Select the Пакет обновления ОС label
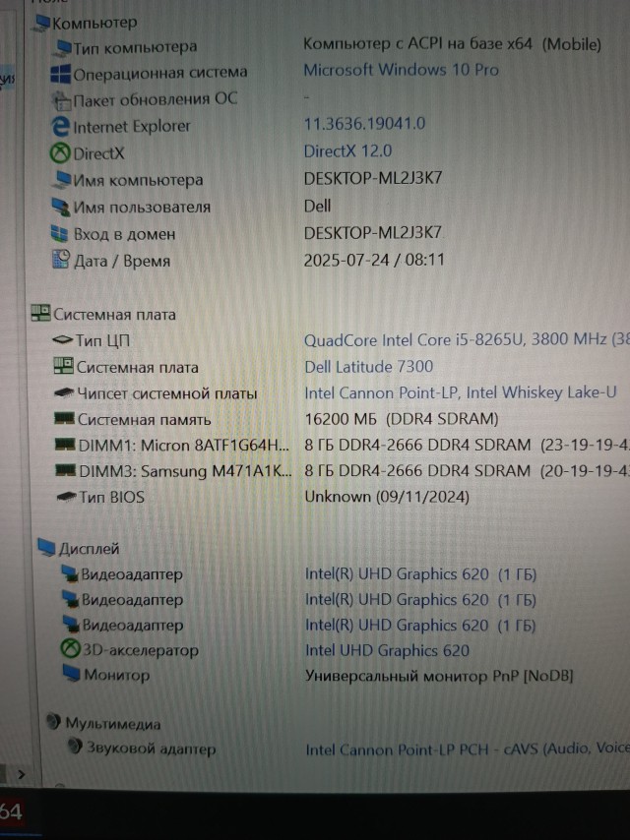The width and height of the screenshot is (630, 840). pyautogui.click(x=156, y=100)
